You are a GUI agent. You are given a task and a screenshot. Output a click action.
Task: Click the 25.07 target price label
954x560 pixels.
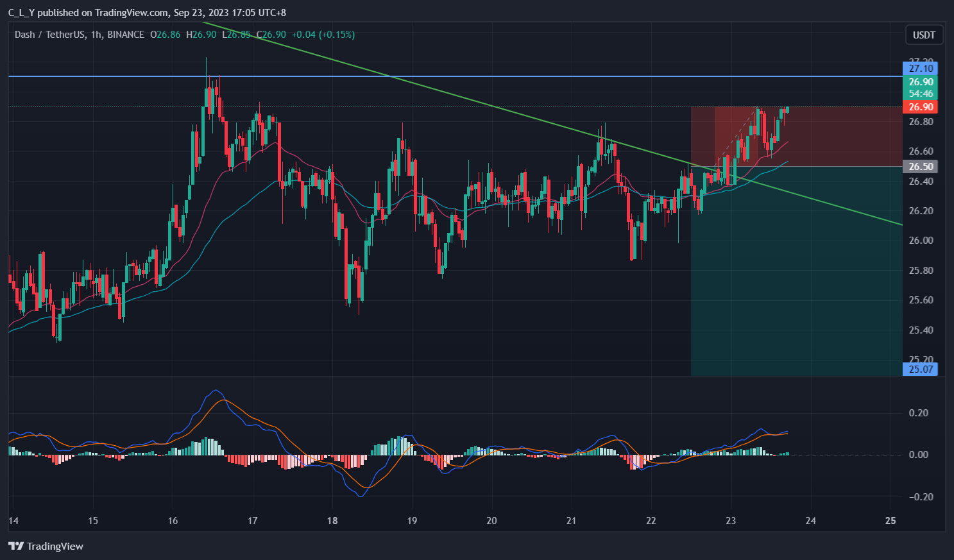pos(921,369)
